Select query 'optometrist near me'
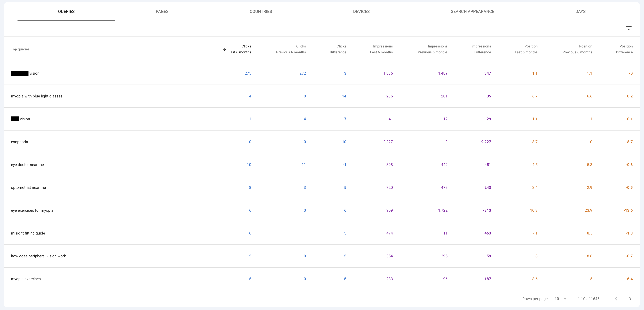The width and height of the screenshot is (644, 310). (28, 188)
